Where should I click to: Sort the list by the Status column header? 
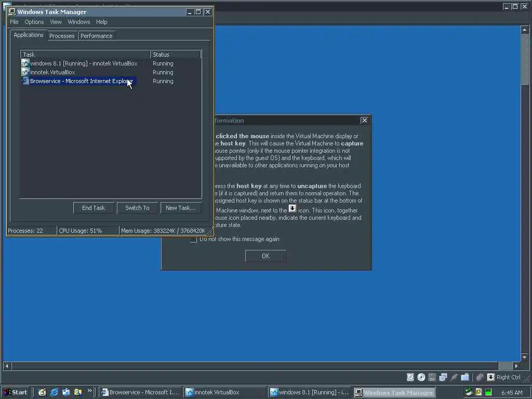click(x=176, y=54)
